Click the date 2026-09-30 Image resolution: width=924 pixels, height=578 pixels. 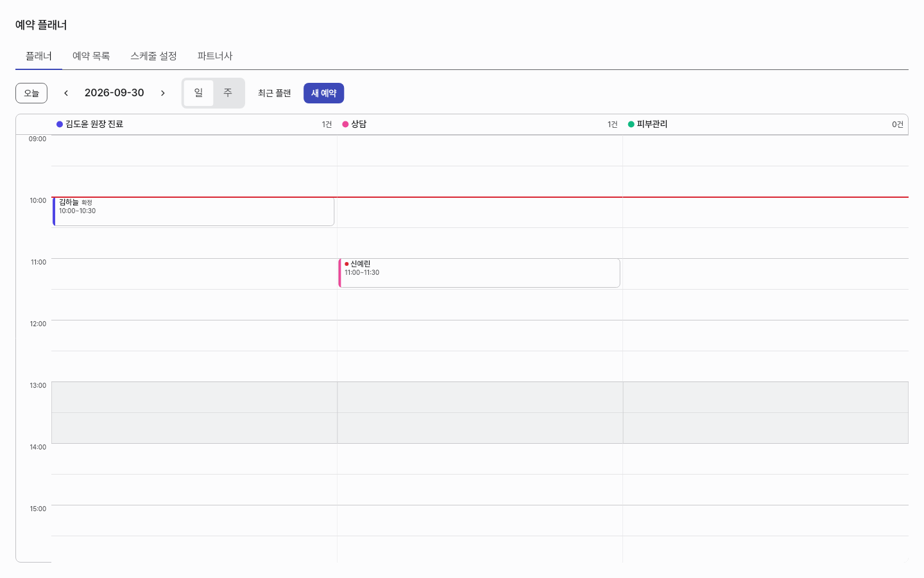tap(114, 93)
